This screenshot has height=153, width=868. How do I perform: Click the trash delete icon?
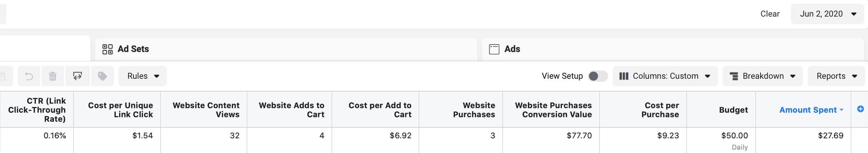pos(53,76)
